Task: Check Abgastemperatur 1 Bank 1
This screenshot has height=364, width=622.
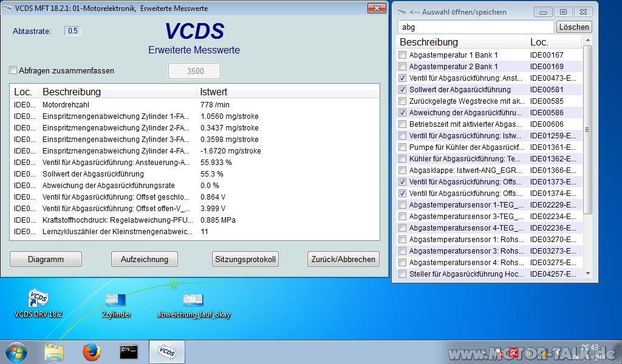Action: (402, 55)
